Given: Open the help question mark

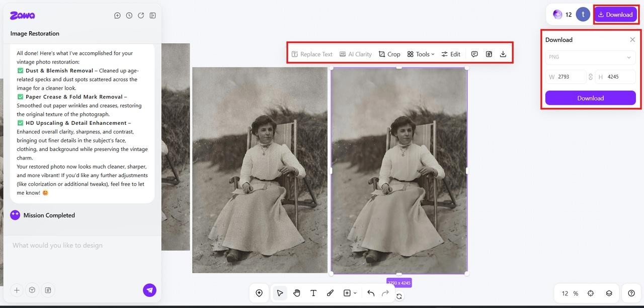Looking at the screenshot, I should coord(631,293).
